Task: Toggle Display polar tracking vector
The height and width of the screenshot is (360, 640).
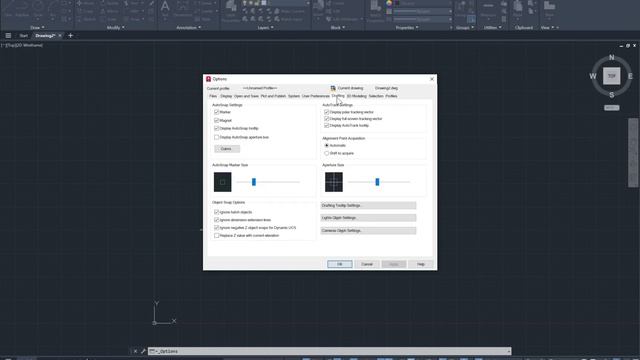Action: click(327, 112)
